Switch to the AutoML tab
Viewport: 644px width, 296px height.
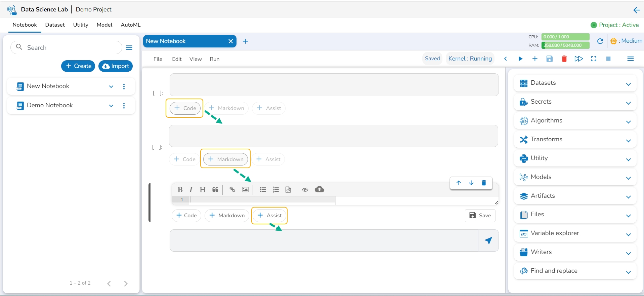click(x=131, y=25)
